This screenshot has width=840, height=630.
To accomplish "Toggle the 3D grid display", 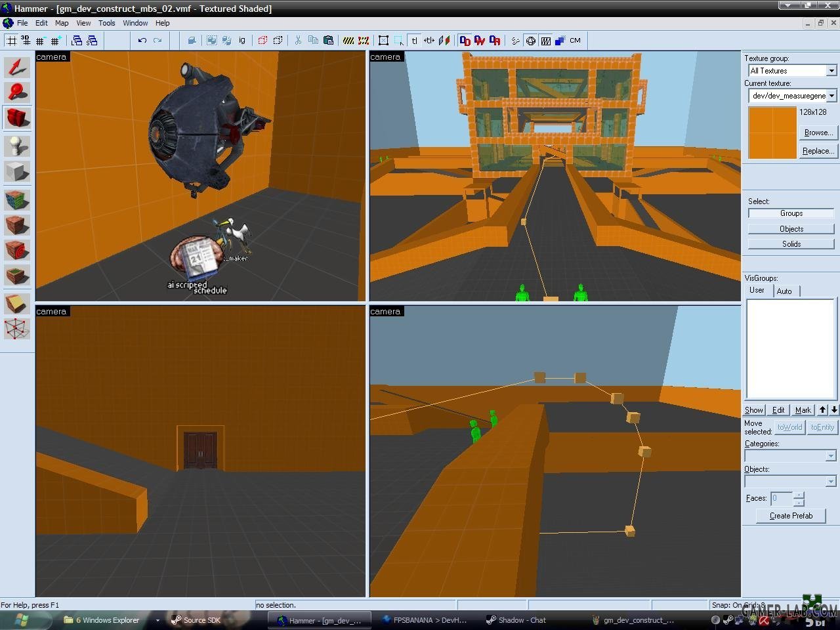I will [x=26, y=41].
